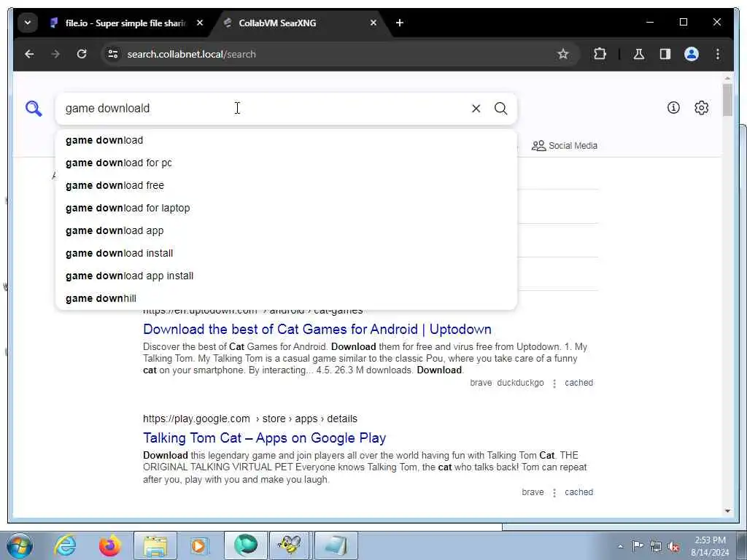Open the Windows Start menu

point(20,545)
